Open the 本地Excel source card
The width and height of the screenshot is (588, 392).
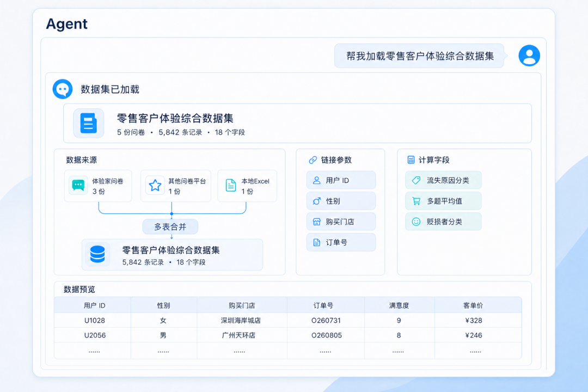247,186
